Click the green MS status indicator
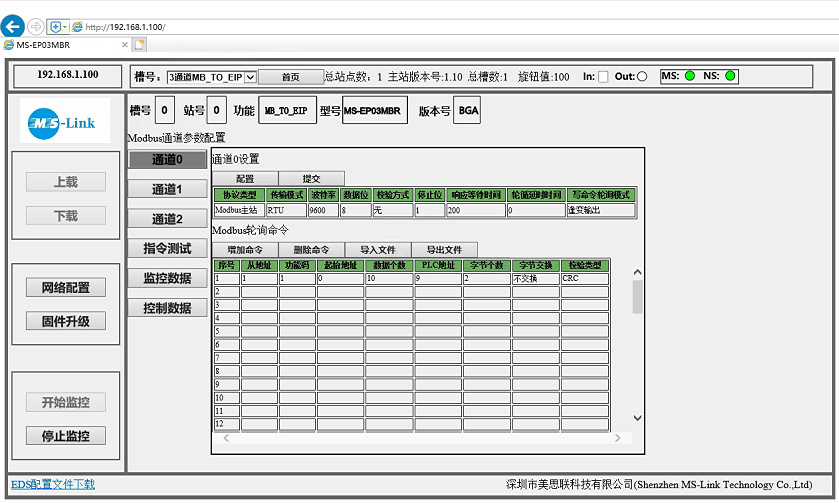 690,76
